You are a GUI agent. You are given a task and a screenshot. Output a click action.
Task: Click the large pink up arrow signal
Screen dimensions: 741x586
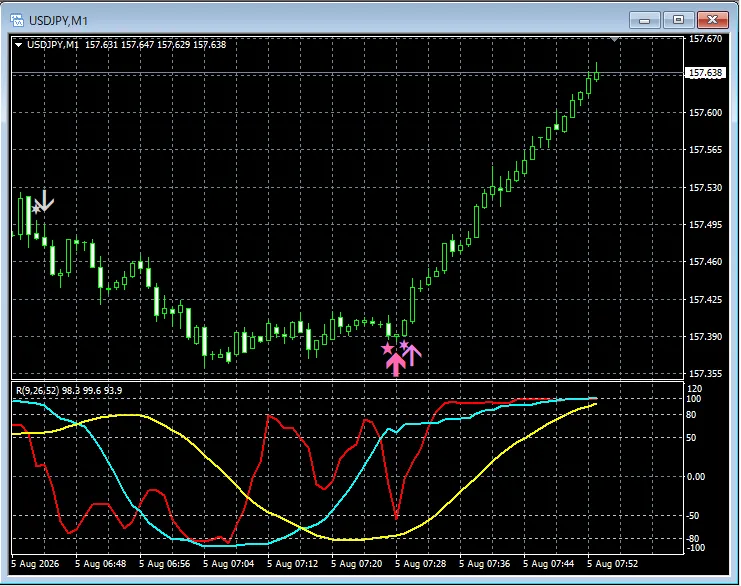click(x=396, y=364)
